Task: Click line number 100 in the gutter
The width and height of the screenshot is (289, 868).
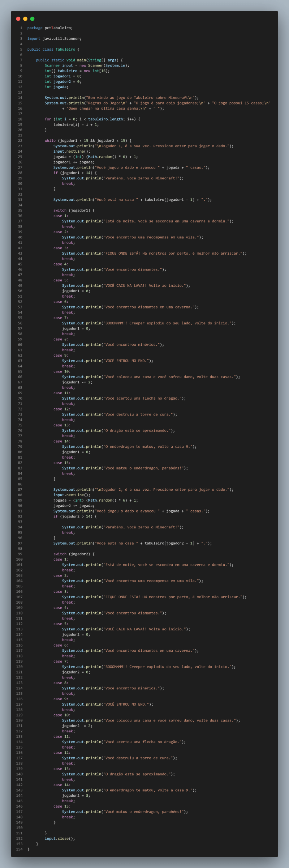Action: click(x=19, y=559)
